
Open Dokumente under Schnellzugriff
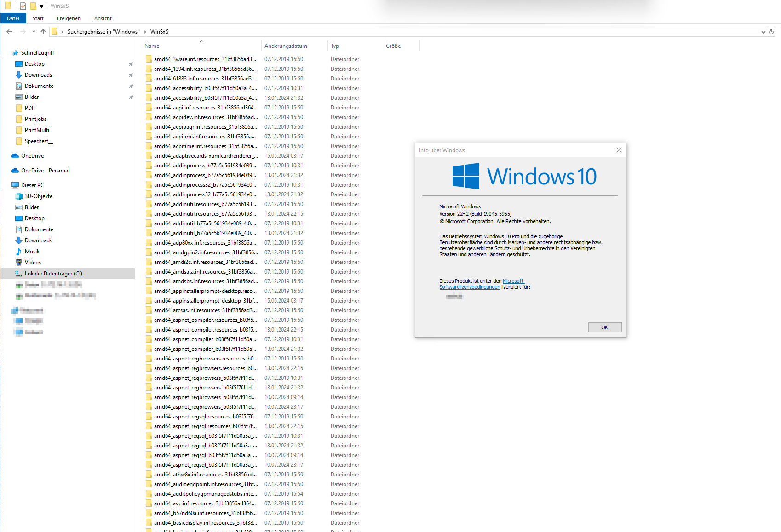39,86
